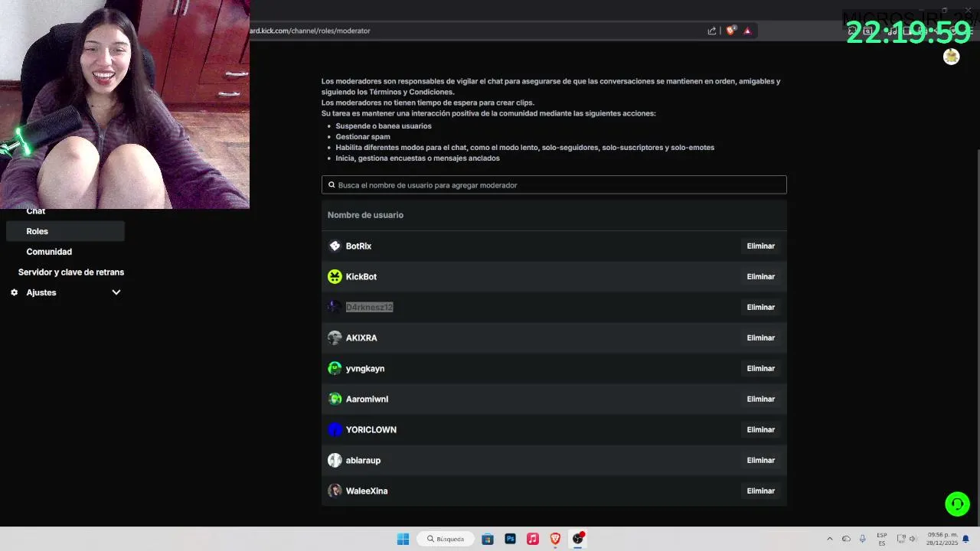Screen dimensions: 980x551
Task: Click the Aaromiwni username text
Action: (x=367, y=399)
